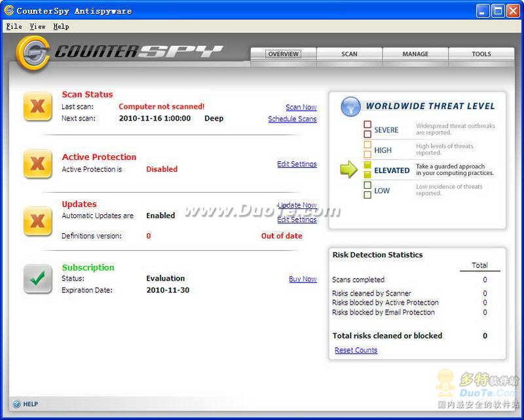Click the HELP question mark icon
The image size is (524, 420).
pos(16,404)
